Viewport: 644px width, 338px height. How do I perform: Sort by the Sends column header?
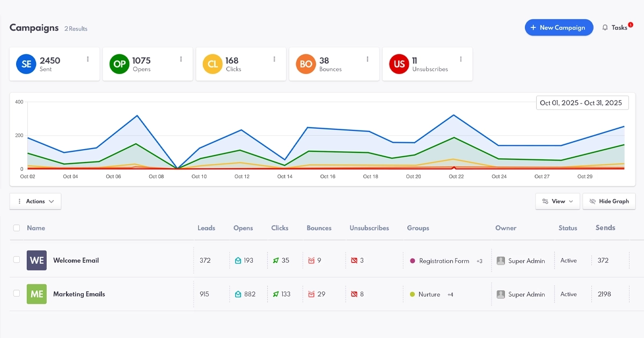(605, 228)
